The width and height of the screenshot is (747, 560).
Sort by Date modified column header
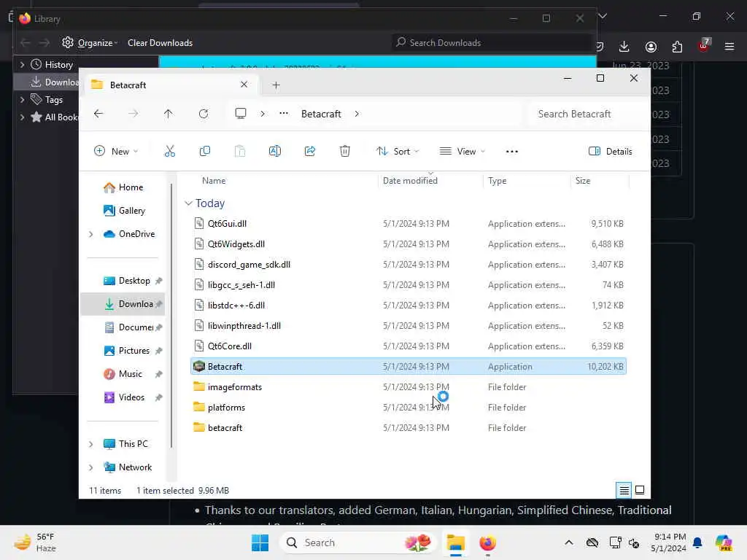pyautogui.click(x=410, y=181)
